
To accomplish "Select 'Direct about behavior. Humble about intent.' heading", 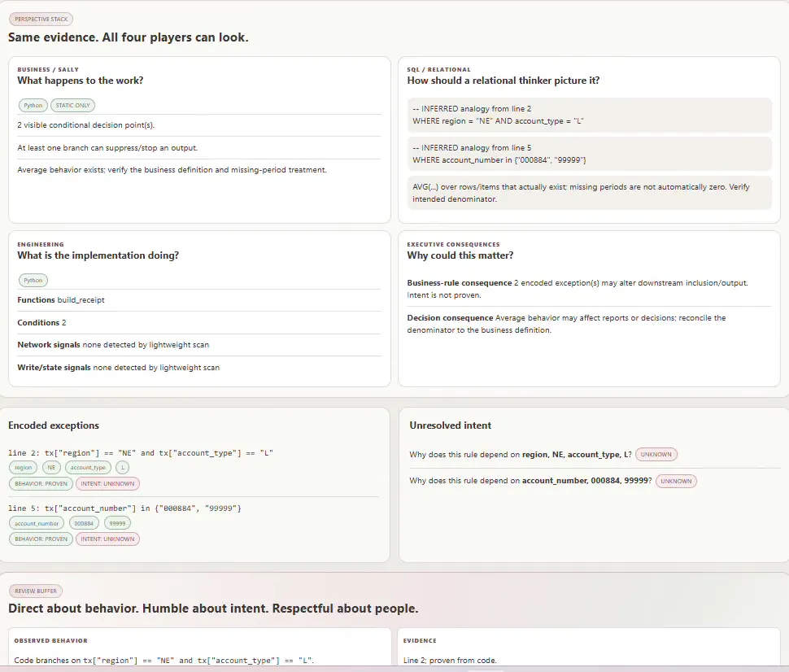I will click(x=213, y=609).
